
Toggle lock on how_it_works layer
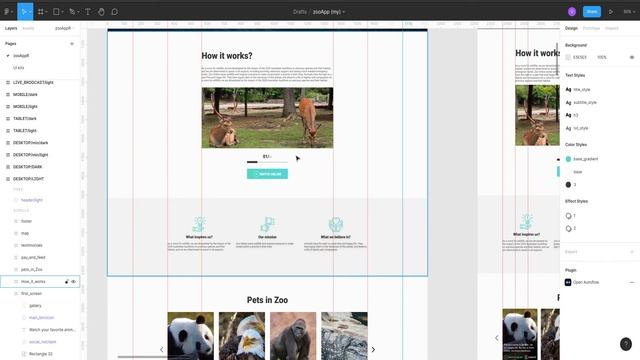pos(67,282)
